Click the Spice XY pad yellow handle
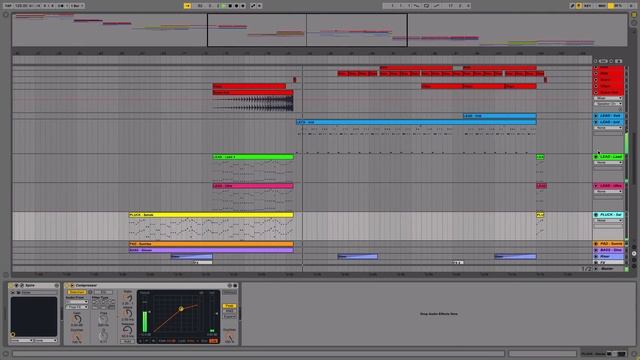The height and width of the screenshot is (360, 640). click(13, 334)
